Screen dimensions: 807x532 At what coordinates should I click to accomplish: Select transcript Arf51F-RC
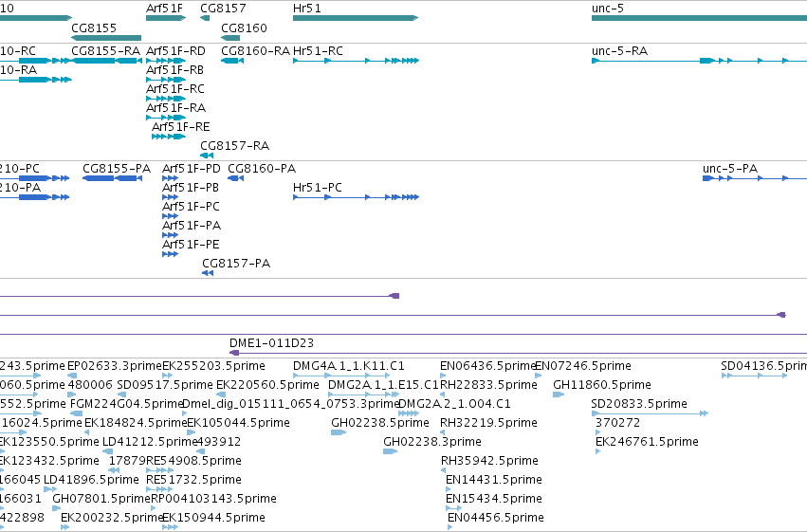166,99
